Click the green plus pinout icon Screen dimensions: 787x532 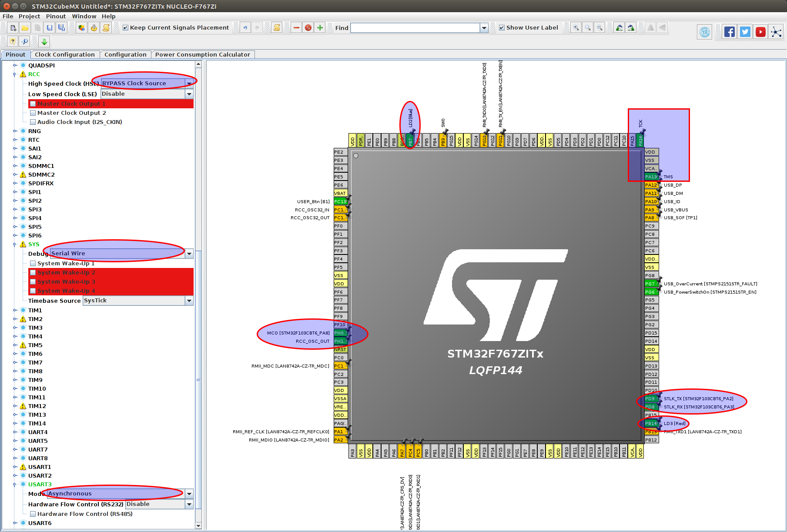(x=320, y=27)
